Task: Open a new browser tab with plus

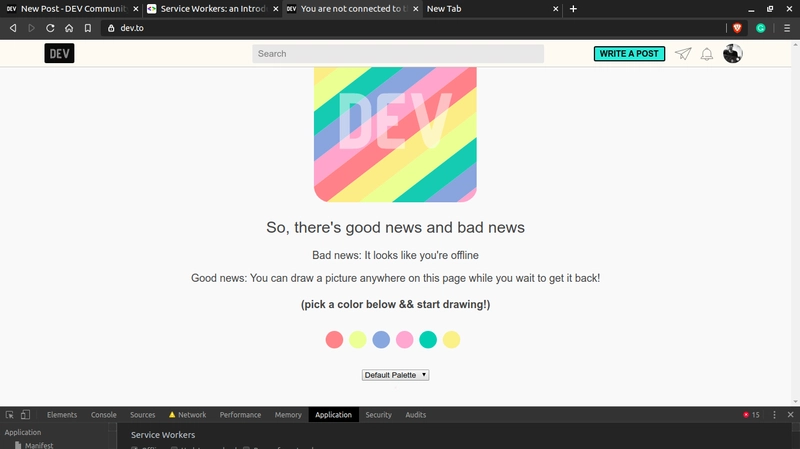Action: point(573,9)
